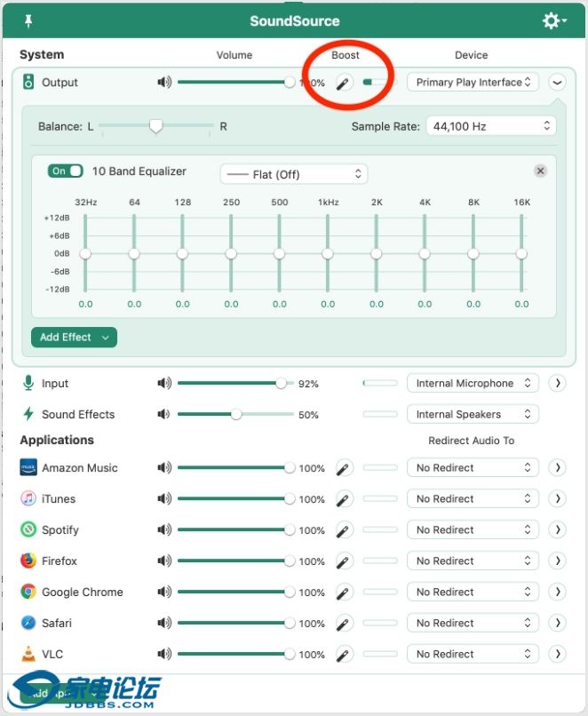Screen dimensions: 588x716
Task: Click the Sound Effects lightning icon
Action: 28,414
